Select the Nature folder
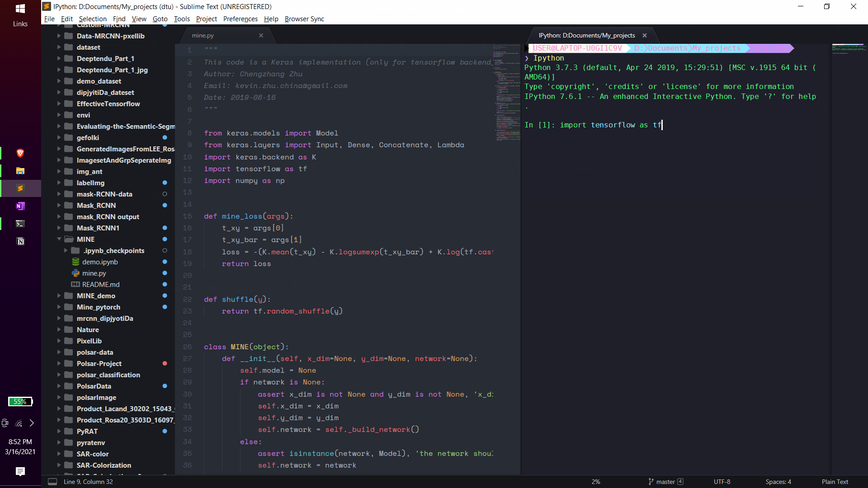 click(88, 330)
